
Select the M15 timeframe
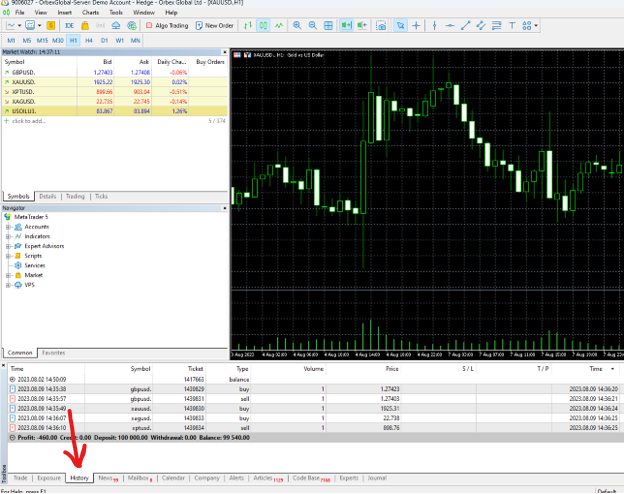pos(42,40)
